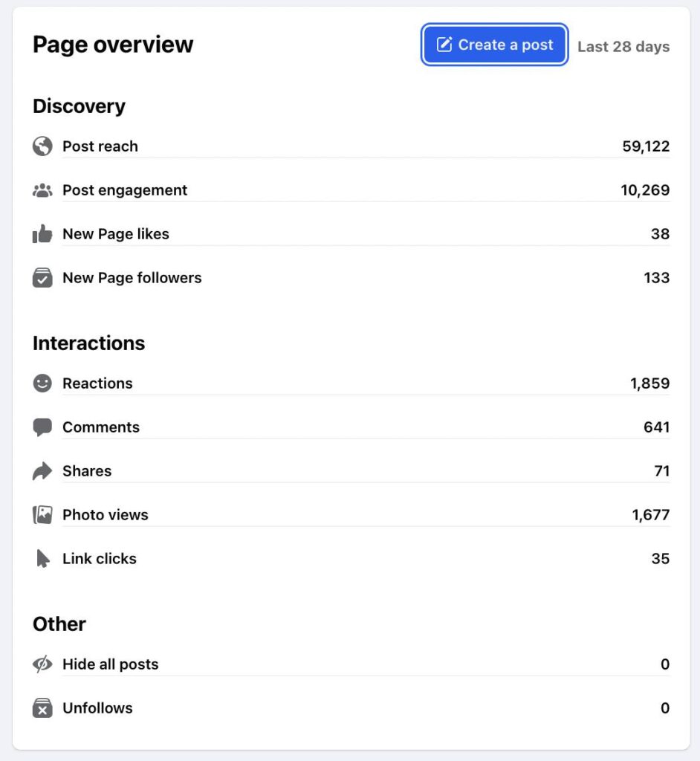Click the Unfollows box icon with X
This screenshot has width=700, height=761.
pyautogui.click(x=42, y=708)
